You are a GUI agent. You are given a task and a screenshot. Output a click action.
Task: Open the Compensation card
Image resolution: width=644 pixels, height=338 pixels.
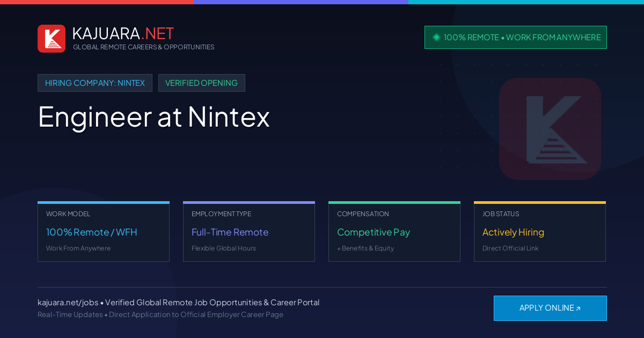pos(394,231)
